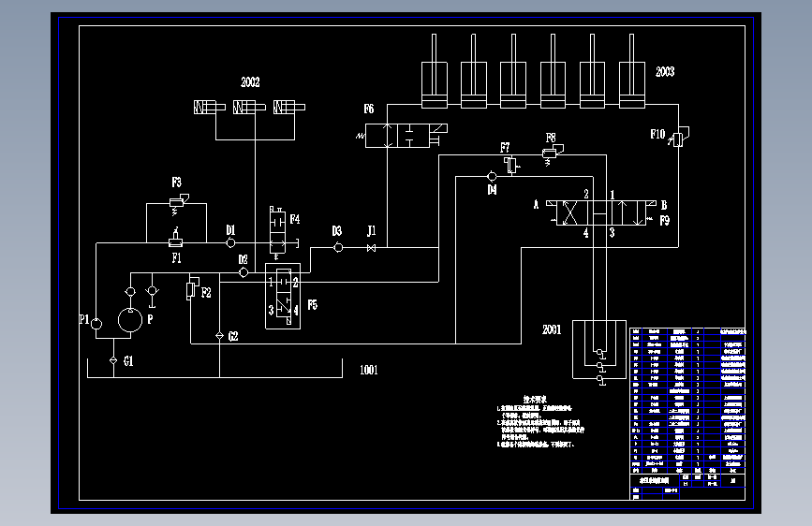Screen dimensions: 812x526
Task: Select the G2 filter diamond symbol
Action: (x=219, y=336)
